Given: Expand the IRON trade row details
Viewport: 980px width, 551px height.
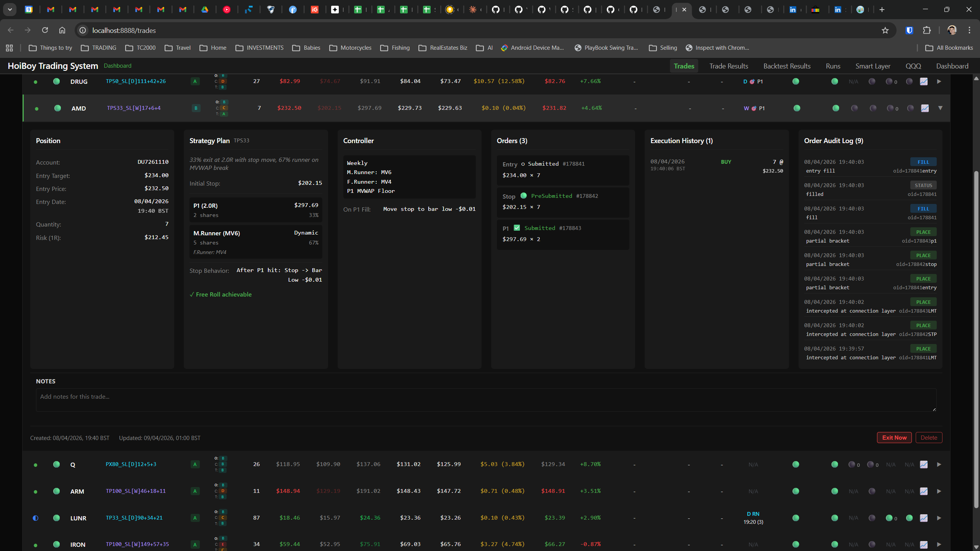Looking at the screenshot, I should pos(939,544).
